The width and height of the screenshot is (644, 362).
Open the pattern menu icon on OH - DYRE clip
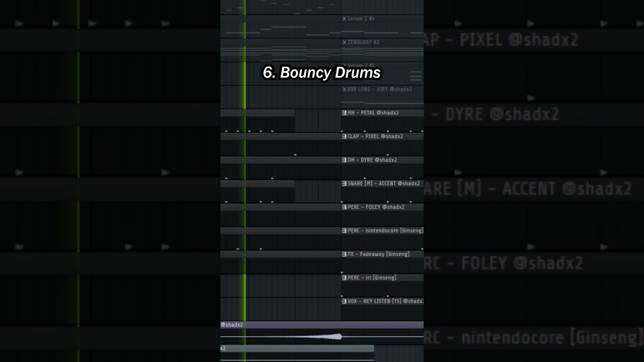[344, 160]
